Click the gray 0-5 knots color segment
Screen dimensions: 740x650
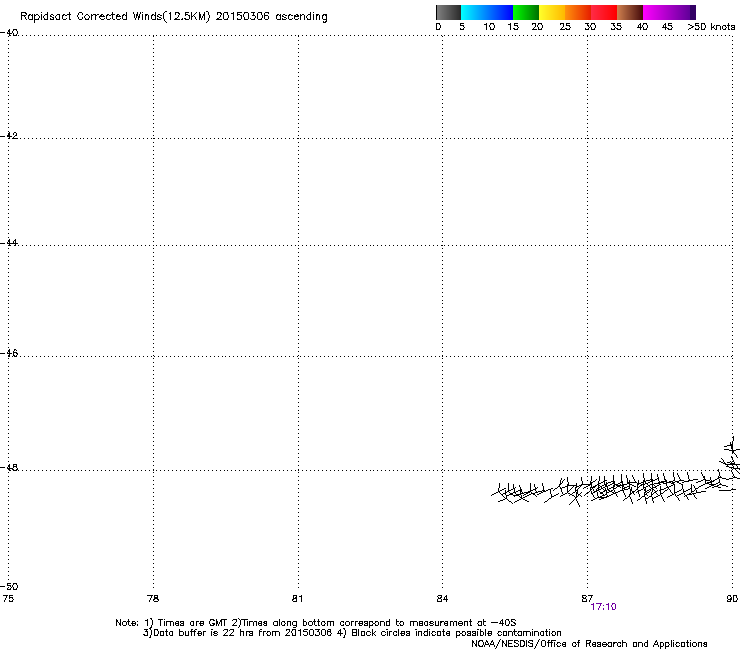(448, 12)
